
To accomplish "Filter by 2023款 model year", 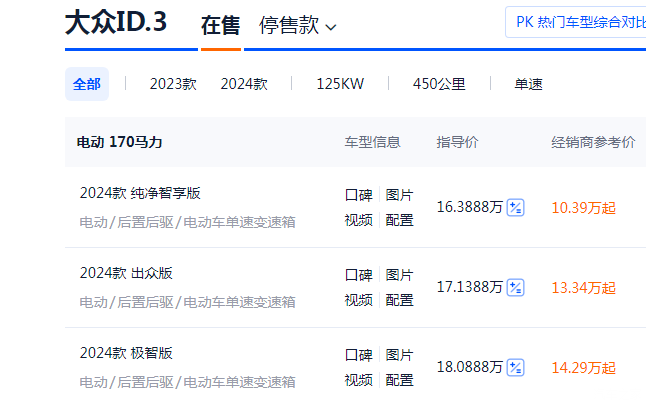I will tap(173, 84).
